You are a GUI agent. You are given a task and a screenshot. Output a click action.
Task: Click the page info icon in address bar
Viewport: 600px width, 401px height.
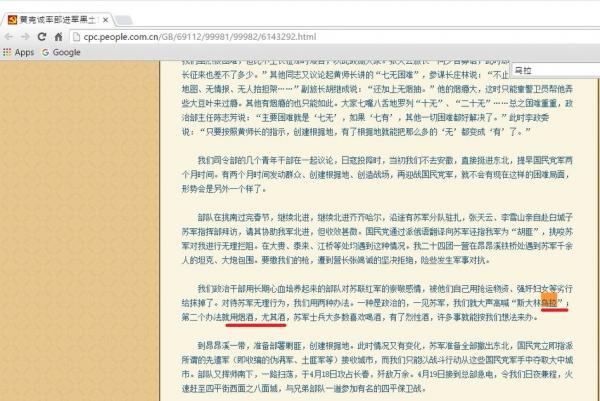coord(74,37)
